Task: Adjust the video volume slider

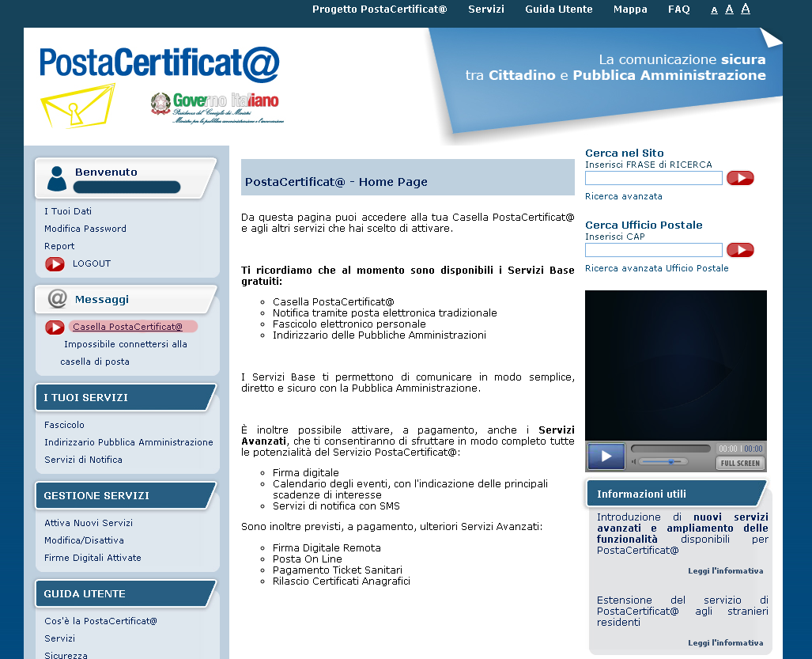Action: pos(663,461)
